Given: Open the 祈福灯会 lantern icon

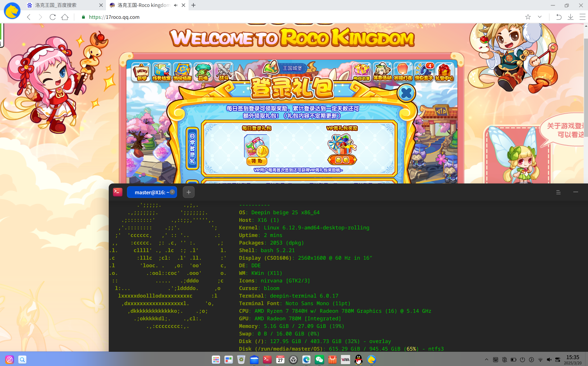Looking at the screenshot, I should 403,72.
